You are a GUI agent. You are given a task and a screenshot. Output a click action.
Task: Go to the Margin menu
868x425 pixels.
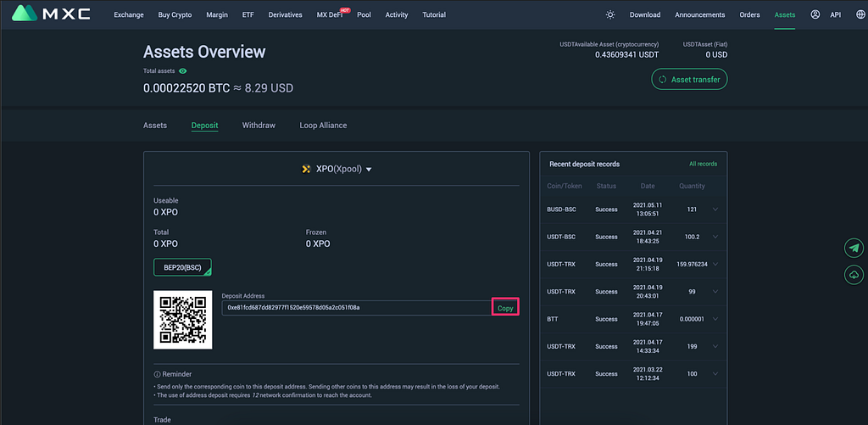tap(217, 15)
